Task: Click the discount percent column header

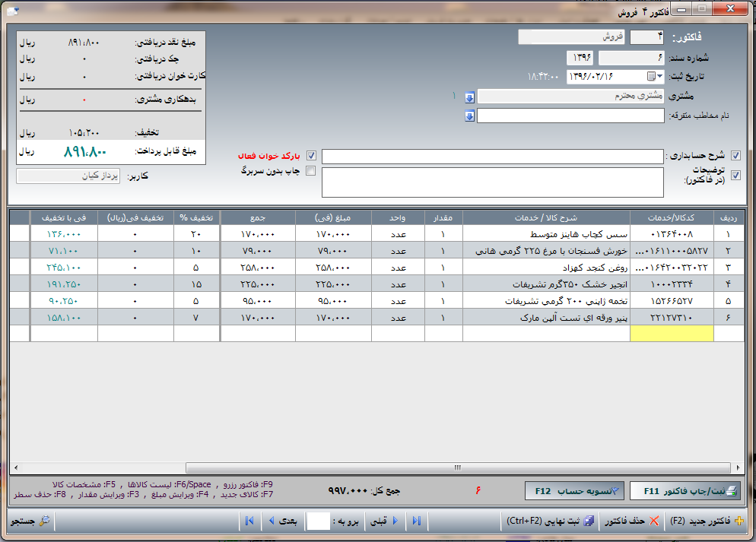Action: [x=196, y=217]
